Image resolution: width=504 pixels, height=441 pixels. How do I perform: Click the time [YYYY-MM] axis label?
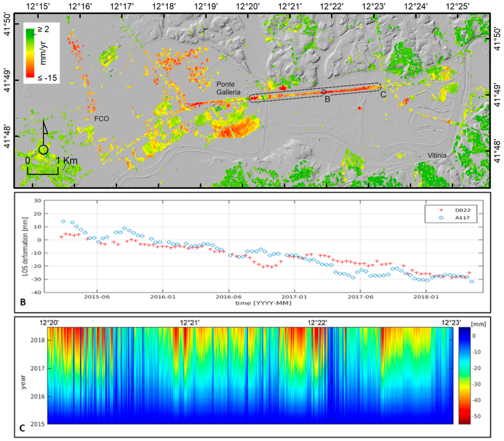coord(263,303)
